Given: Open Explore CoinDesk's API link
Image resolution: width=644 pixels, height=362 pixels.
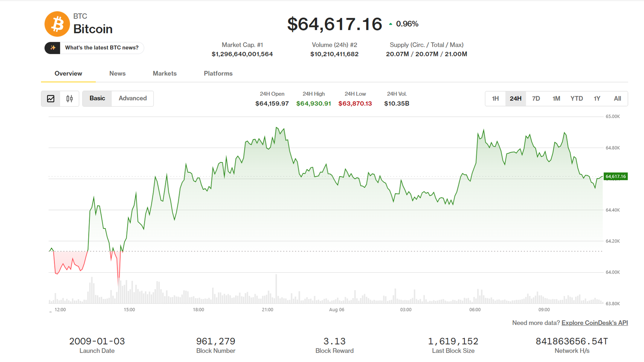Looking at the screenshot, I should 594,323.
